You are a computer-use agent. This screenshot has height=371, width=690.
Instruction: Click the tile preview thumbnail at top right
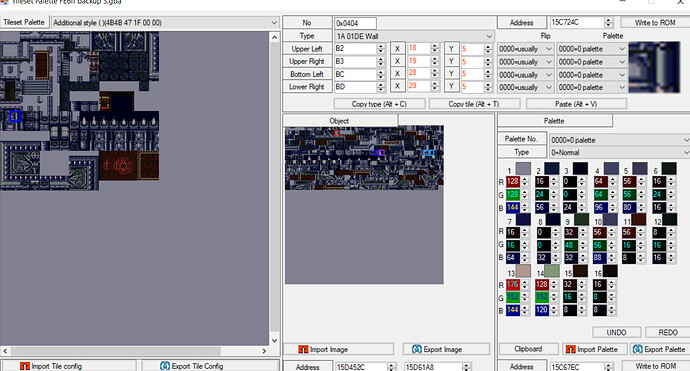(x=654, y=67)
